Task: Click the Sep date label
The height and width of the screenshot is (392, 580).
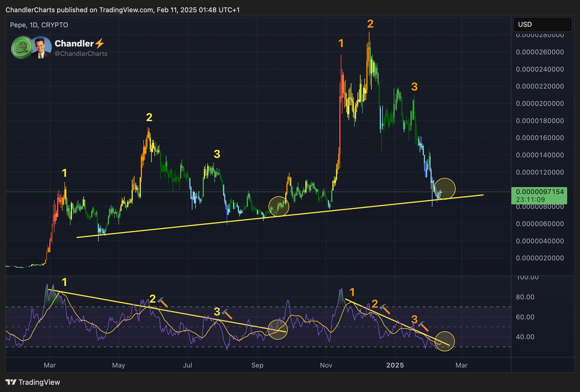Action: click(258, 364)
